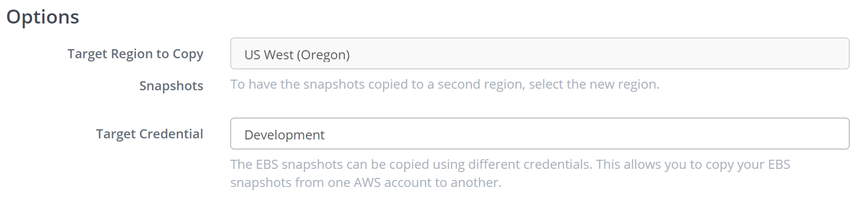Click the Target Credential label
Image resolution: width=868 pixels, height=203 pixels.
[150, 134]
